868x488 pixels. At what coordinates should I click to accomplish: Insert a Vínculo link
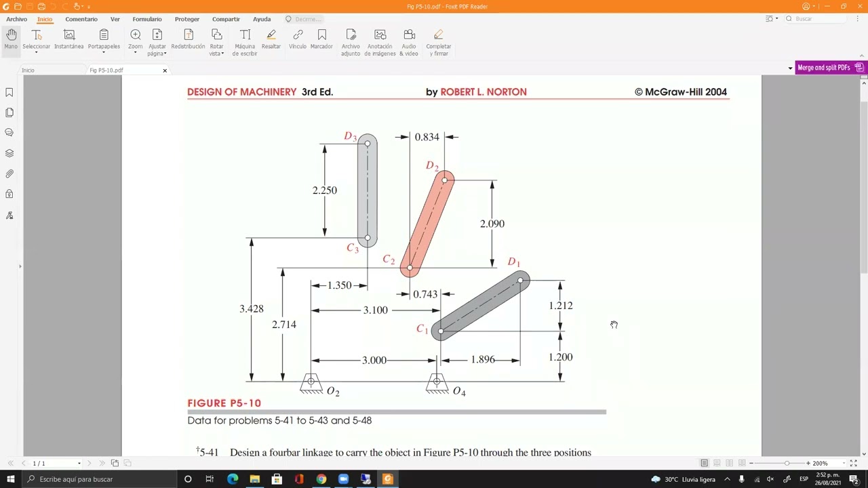(x=298, y=39)
